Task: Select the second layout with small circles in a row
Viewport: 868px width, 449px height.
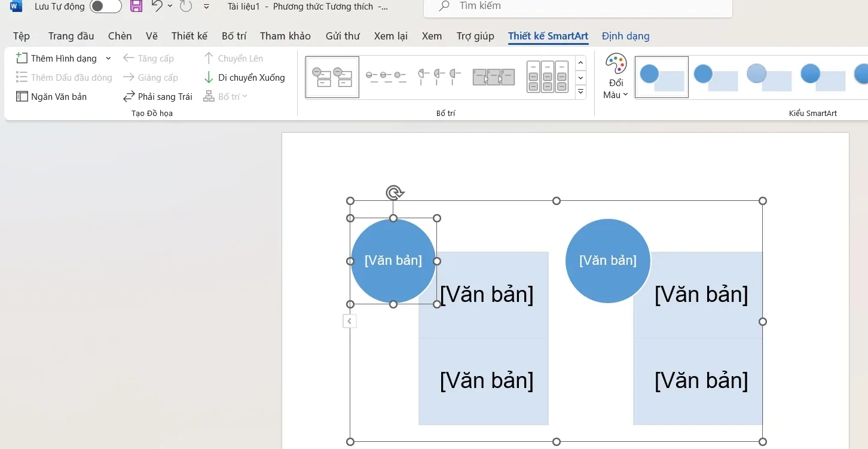Action: click(386, 77)
